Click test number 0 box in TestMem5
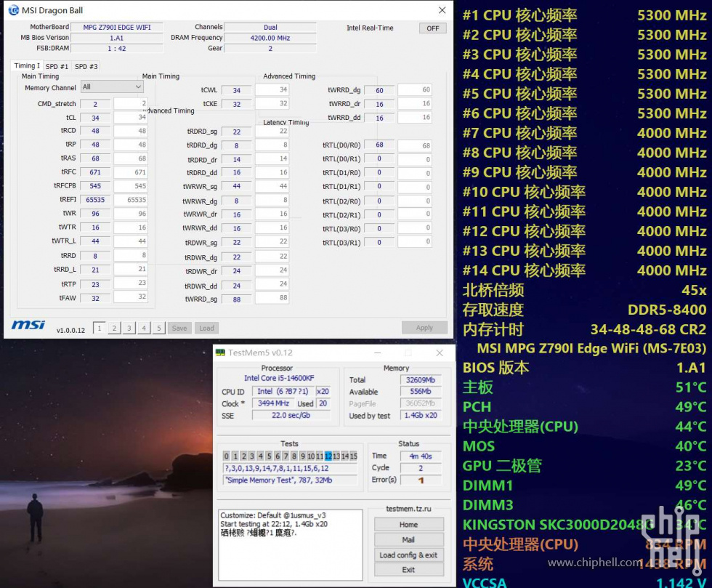712x588 pixels. 227,456
